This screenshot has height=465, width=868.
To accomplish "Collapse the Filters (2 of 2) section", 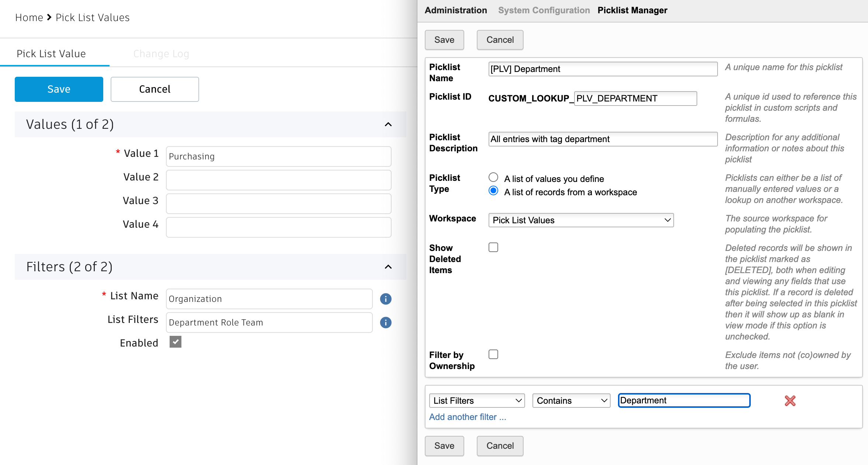I will 388,267.
